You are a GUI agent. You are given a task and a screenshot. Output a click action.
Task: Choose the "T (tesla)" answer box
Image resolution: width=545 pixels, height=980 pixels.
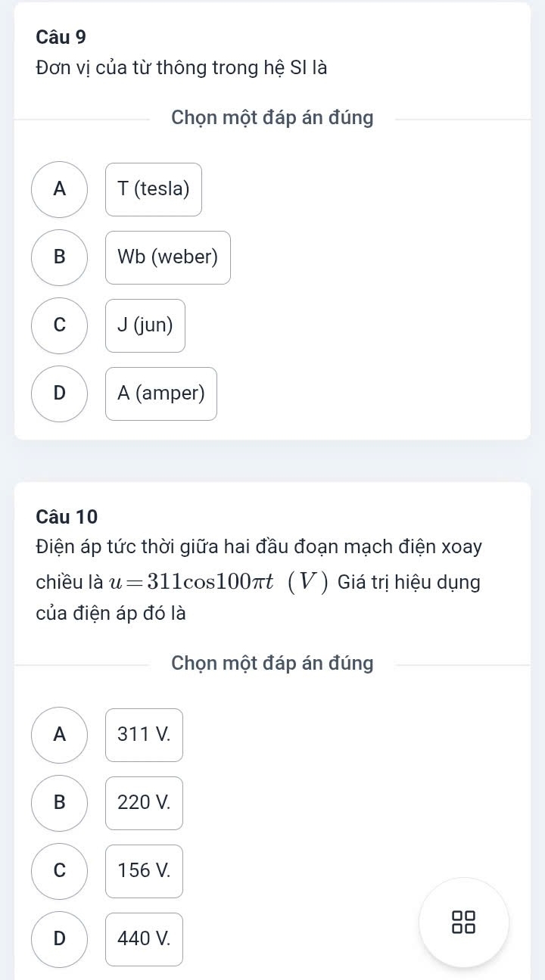pos(154,189)
